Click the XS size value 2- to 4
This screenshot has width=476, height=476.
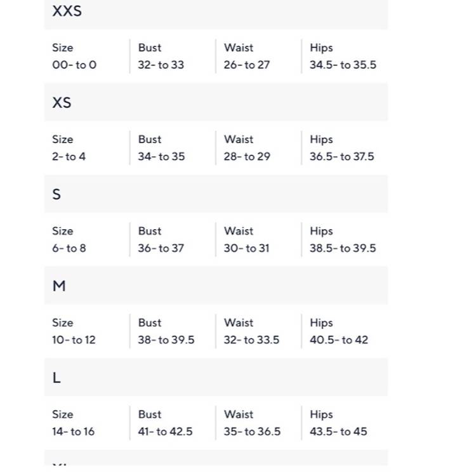click(69, 156)
